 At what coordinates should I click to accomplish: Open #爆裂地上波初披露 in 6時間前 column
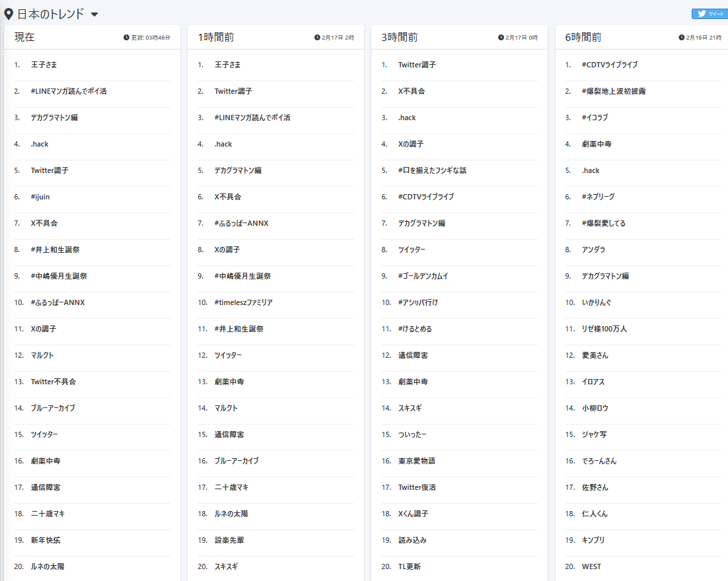tap(614, 91)
